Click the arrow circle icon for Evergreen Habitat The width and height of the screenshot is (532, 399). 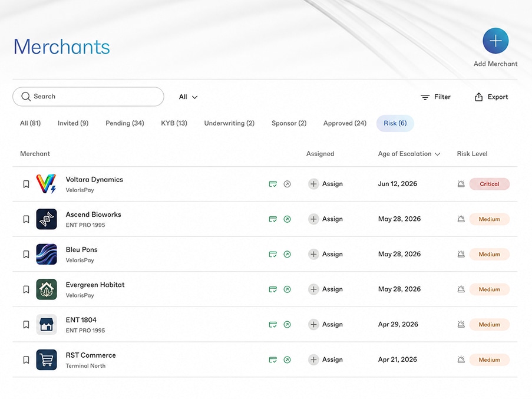(287, 289)
